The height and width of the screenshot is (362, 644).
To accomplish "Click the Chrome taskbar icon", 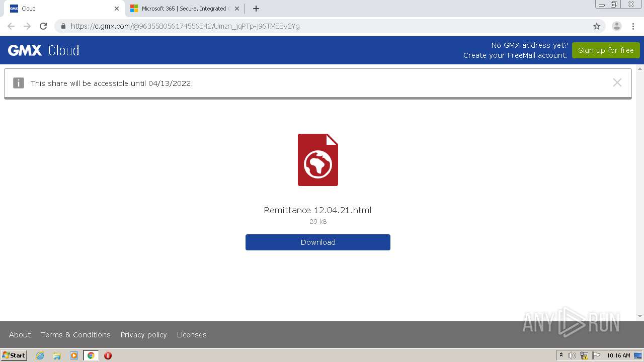I will point(91,355).
